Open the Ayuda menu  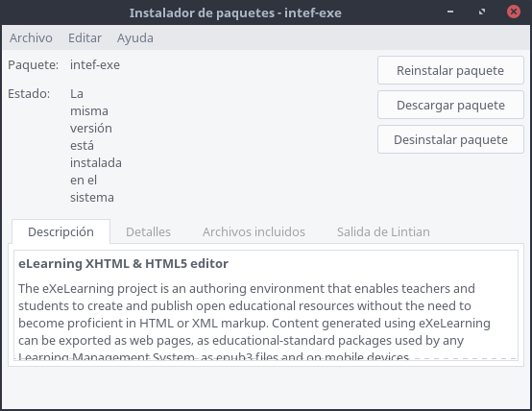click(x=135, y=38)
